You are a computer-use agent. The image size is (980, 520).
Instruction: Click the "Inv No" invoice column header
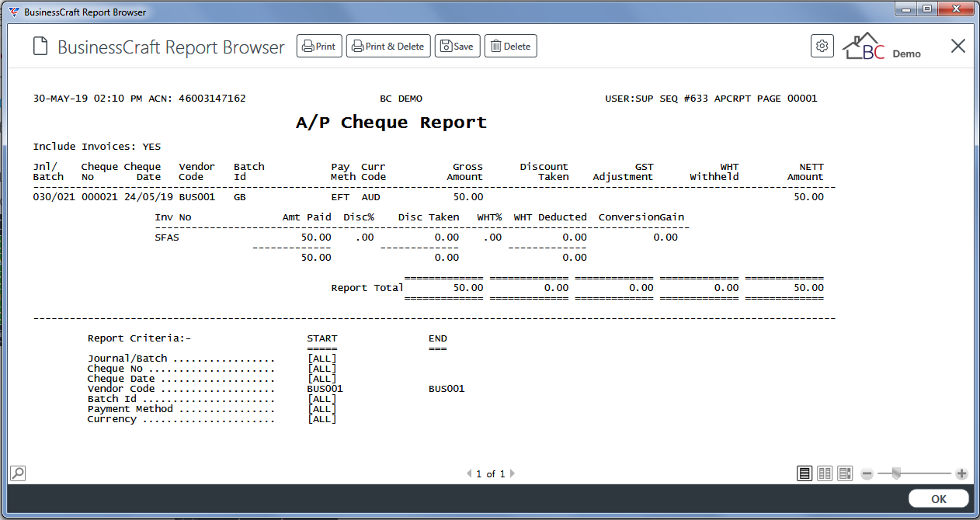[x=173, y=217]
